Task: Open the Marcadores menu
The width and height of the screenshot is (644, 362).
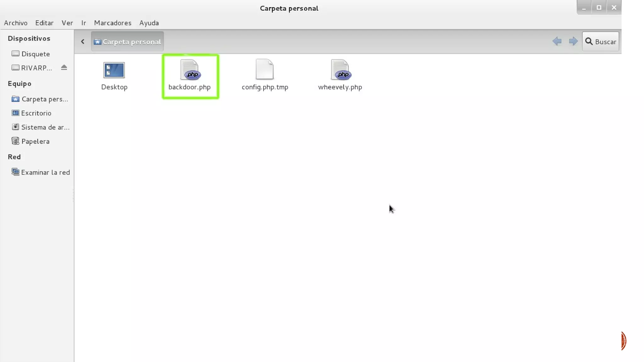Action: [113, 23]
